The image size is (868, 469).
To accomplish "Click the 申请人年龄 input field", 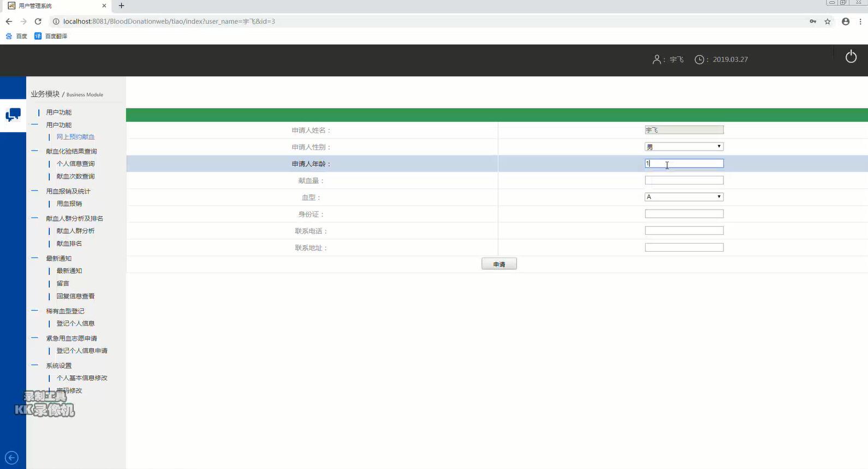I will click(x=684, y=163).
